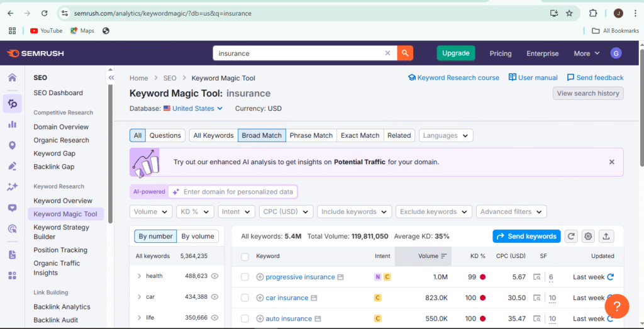Toggle visibility of health group
The height and width of the screenshot is (329, 644).
(214, 276)
